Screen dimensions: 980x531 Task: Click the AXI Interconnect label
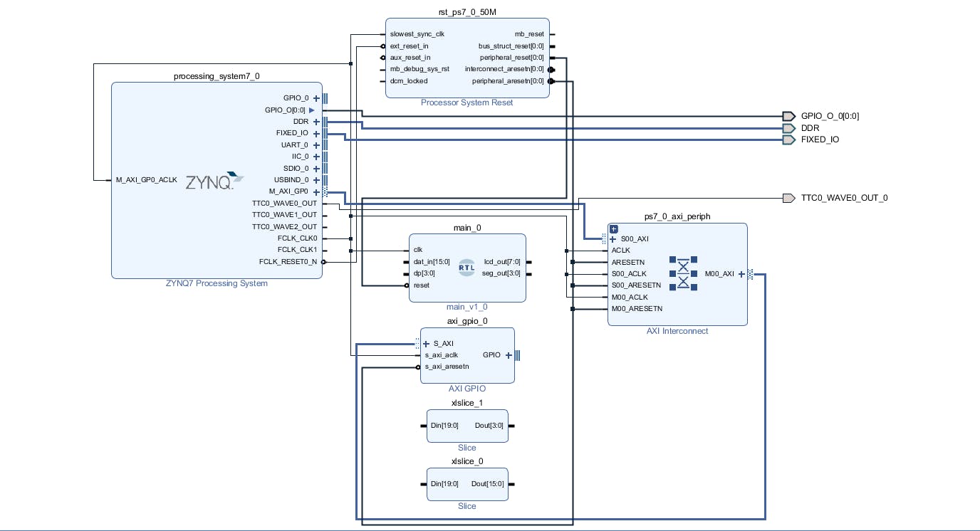click(x=677, y=331)
